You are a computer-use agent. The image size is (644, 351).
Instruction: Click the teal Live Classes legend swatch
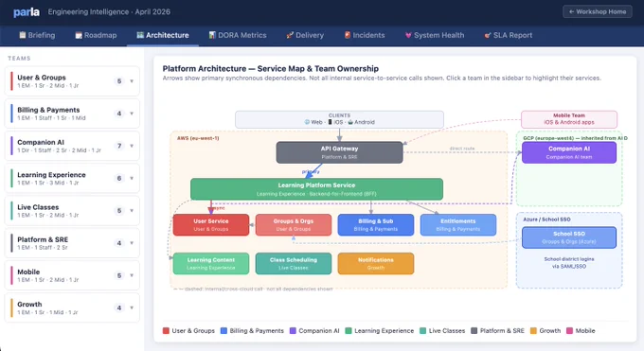[423, 331]
